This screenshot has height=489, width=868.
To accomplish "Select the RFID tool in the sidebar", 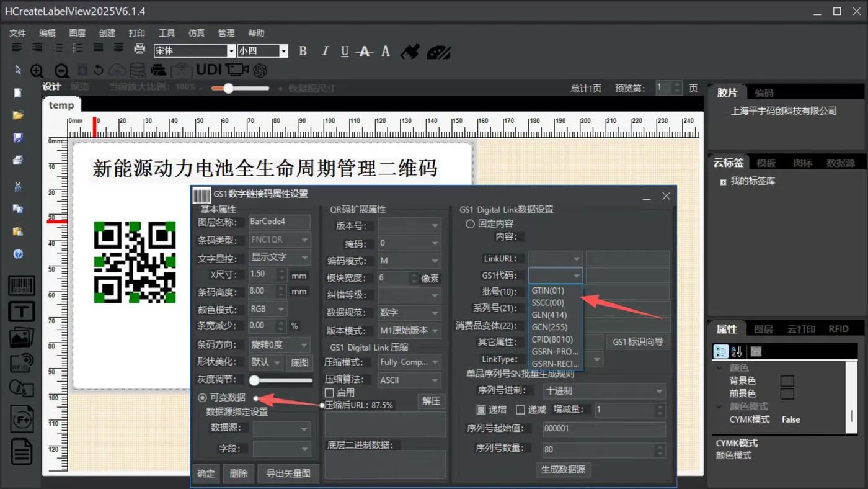I will point(21,363).
